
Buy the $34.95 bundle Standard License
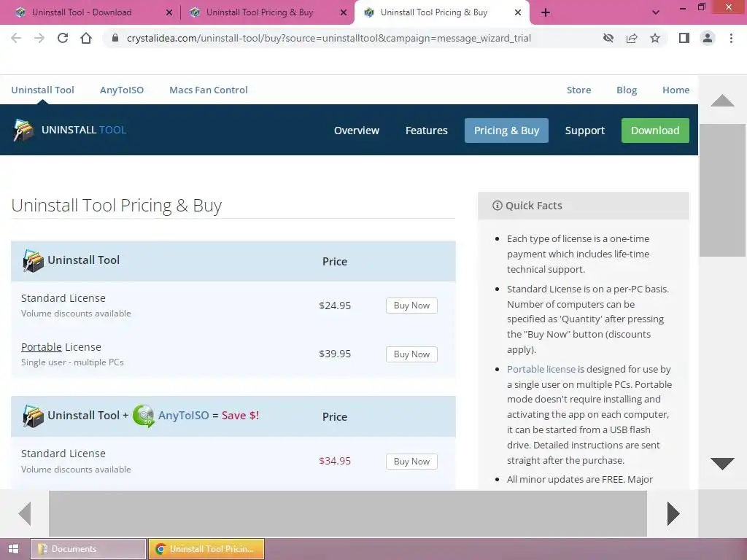tap(411, 462)
